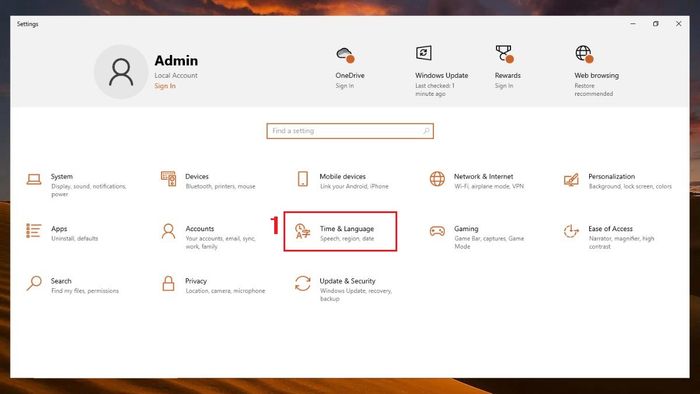Open the Time & Language clock icon
The width and height of the screenshot is (700, 394).
[303, 232]
